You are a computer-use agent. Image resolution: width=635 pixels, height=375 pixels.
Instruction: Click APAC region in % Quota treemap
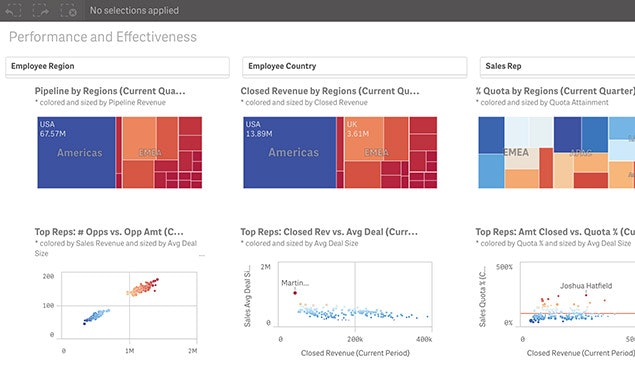[x=581, y=153]
